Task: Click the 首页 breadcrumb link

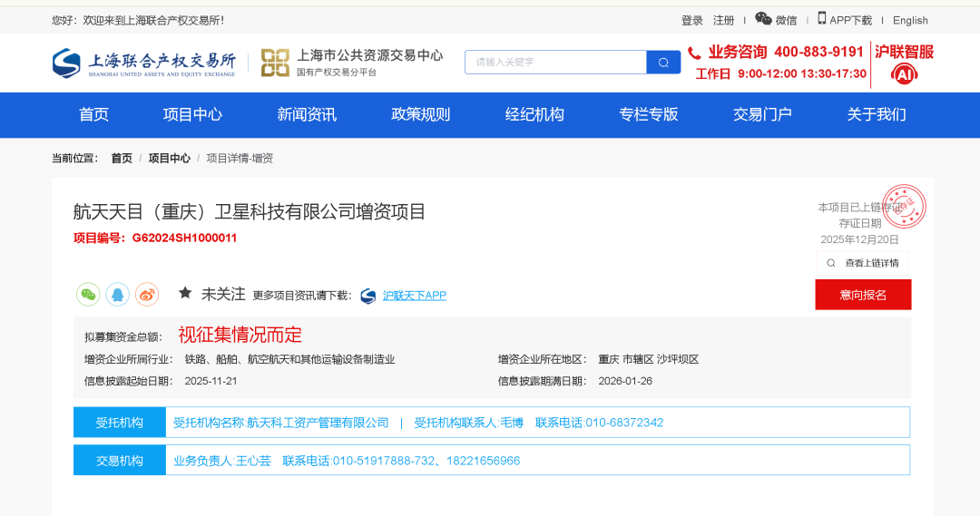Action: tap(122, 158)
